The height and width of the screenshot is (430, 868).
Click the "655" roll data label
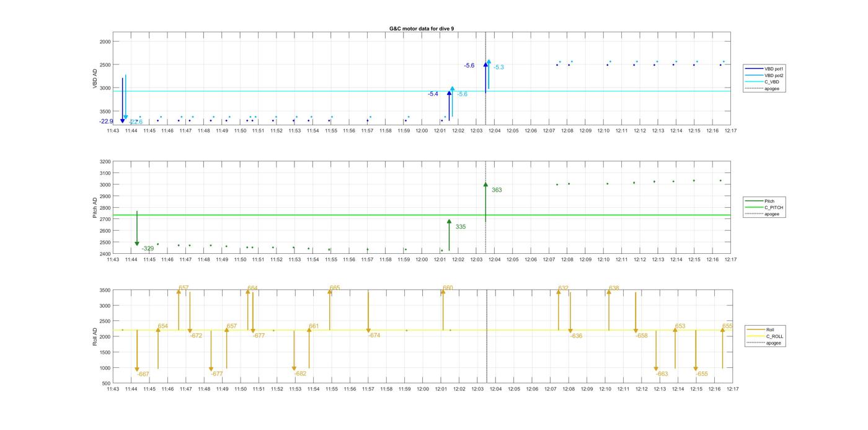pos(727,326)
